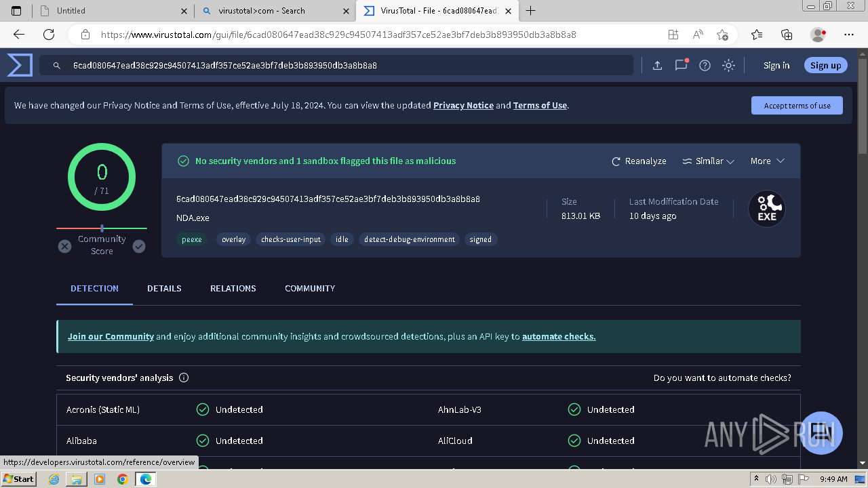Open the browser profile avatar
This screenshot has width=868, height=488.
818,35
